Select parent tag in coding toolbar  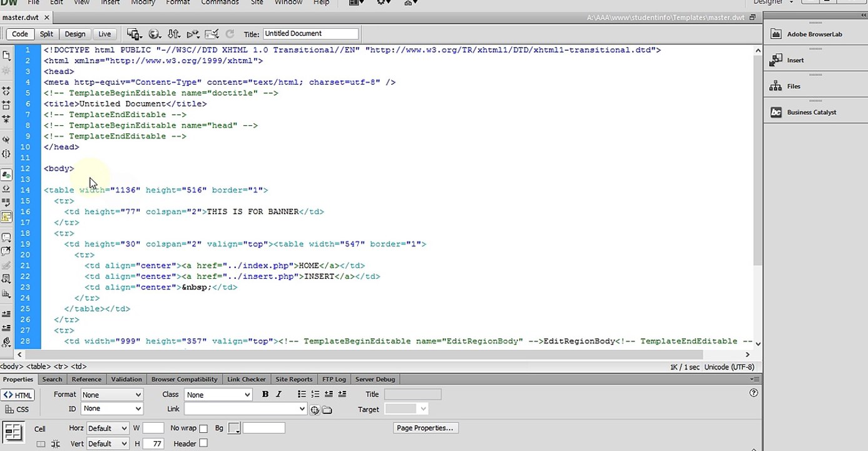(x=6, y=140)
